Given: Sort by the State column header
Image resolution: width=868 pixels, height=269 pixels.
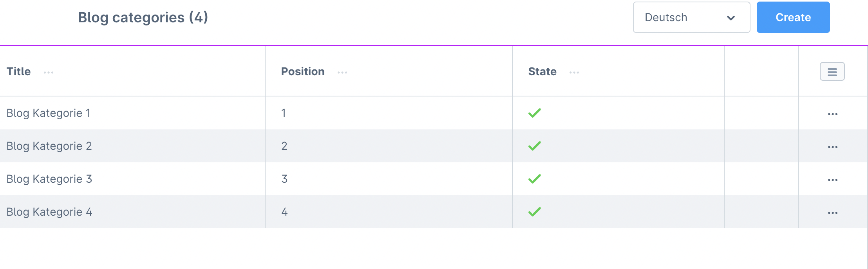Looking at the screenshot, I should tap(542, 72).
